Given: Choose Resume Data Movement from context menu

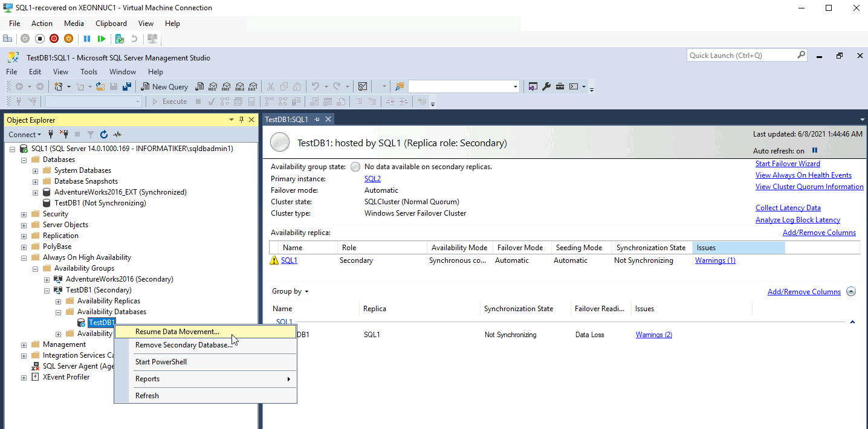Looking at the screenshot, I should 206,332.
